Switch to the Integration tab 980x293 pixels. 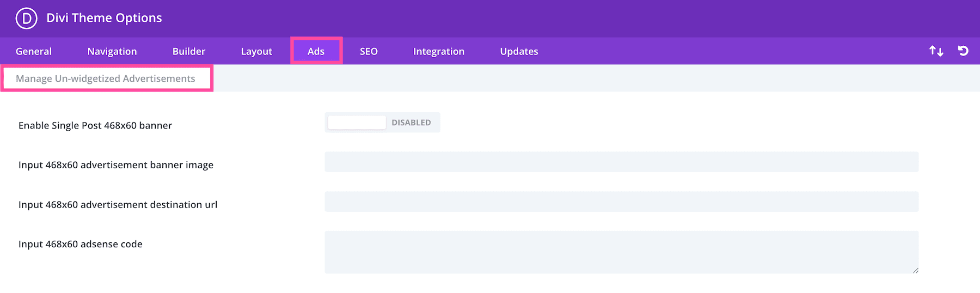coord(439,51)
